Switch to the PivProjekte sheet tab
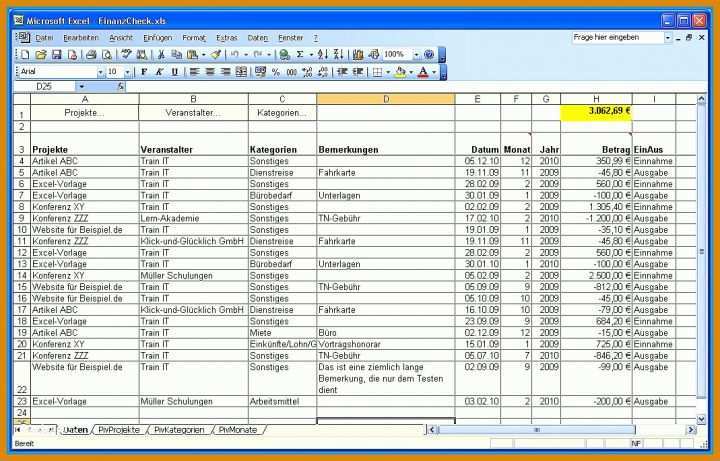Screen dimensions: 720x461 tap(119, 430)
